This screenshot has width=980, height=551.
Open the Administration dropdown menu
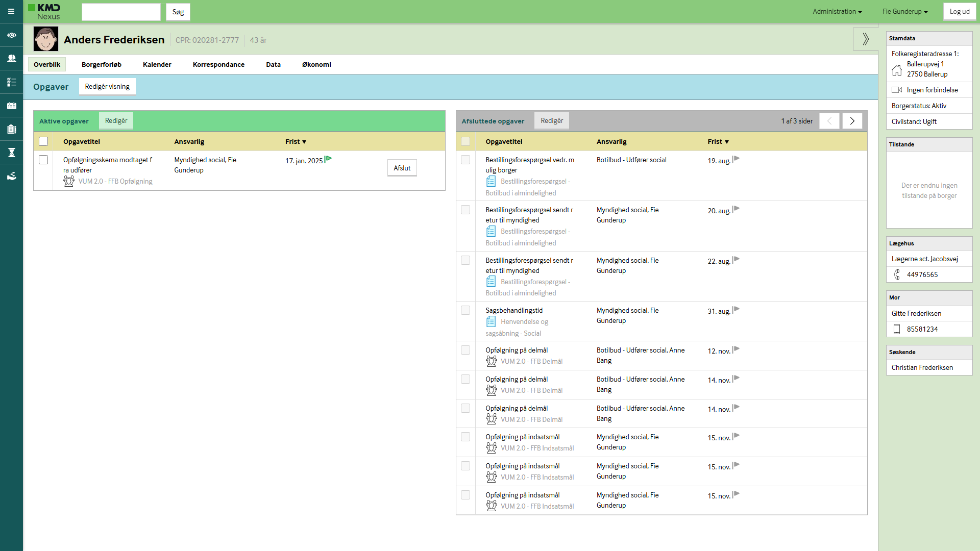tap(837, 11)
